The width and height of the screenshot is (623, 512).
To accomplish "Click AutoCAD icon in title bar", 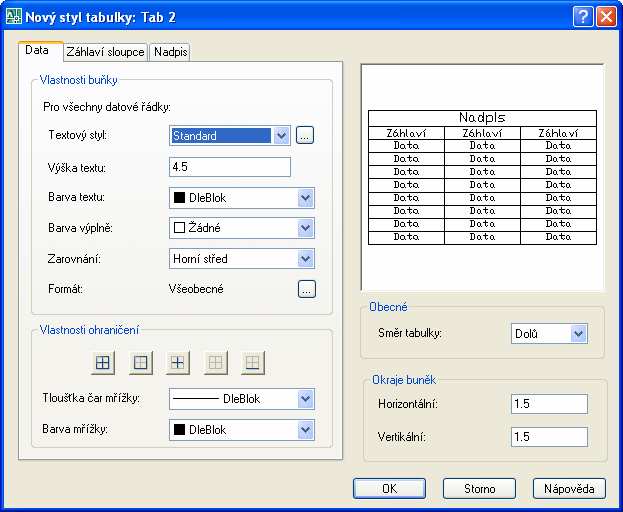I will [x=13, y=17].
